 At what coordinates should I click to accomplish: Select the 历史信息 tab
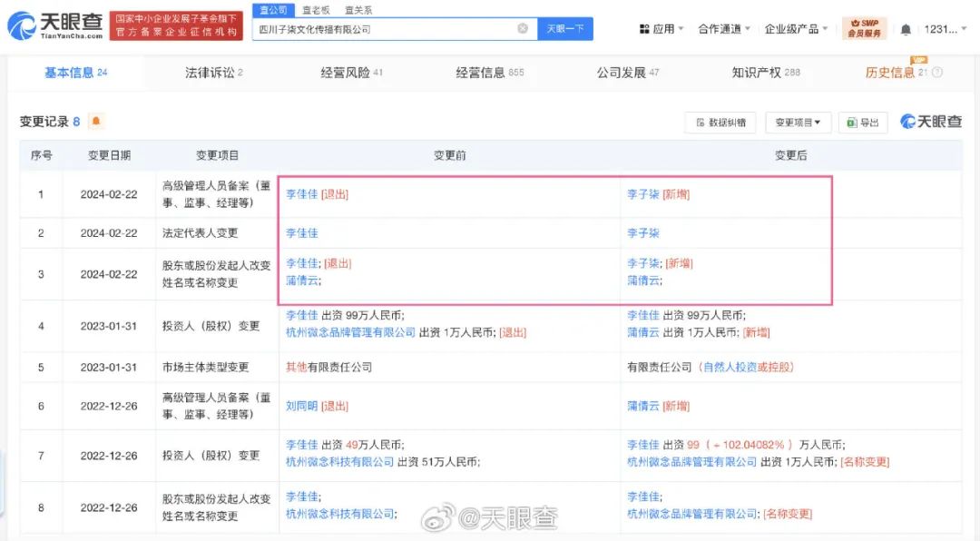(896, 73)
